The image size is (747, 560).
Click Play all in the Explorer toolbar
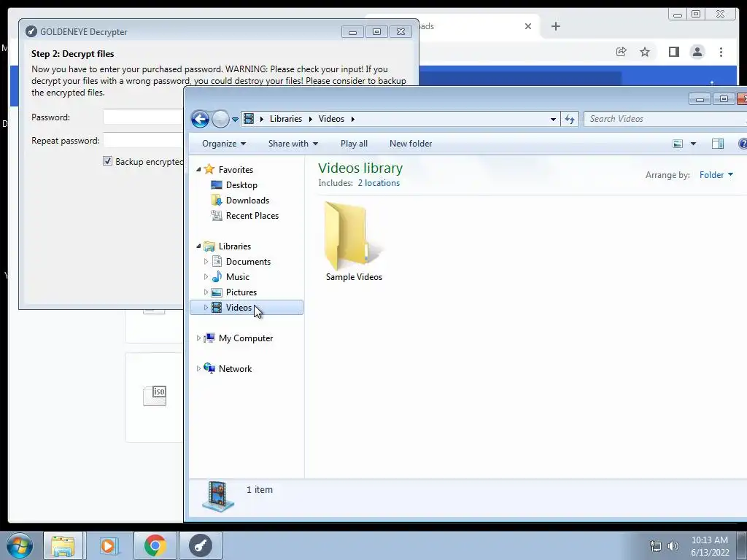pyautogui.click(x=354, y=144)
